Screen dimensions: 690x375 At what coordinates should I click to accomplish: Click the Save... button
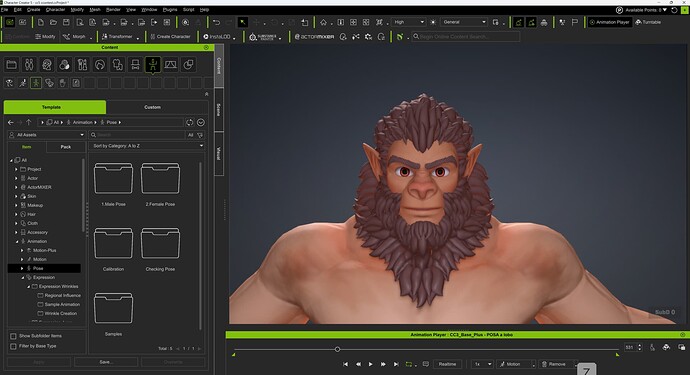pyautogui.click(x=106, y=362)
